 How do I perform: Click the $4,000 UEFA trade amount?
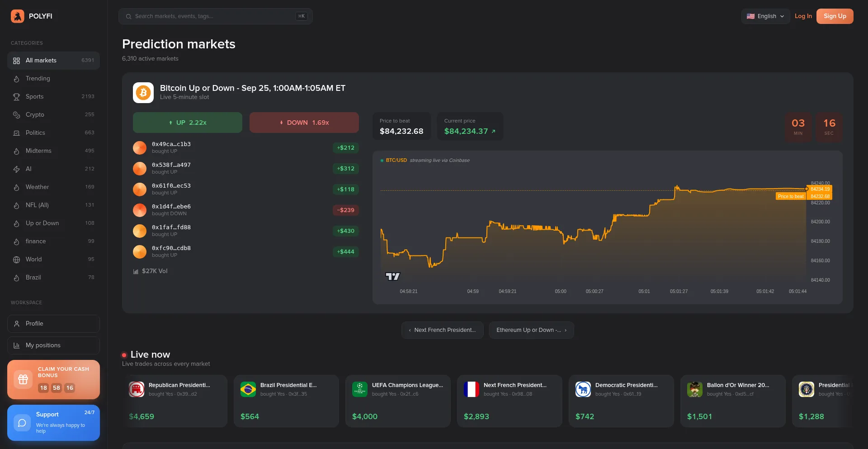click(365, 416)
